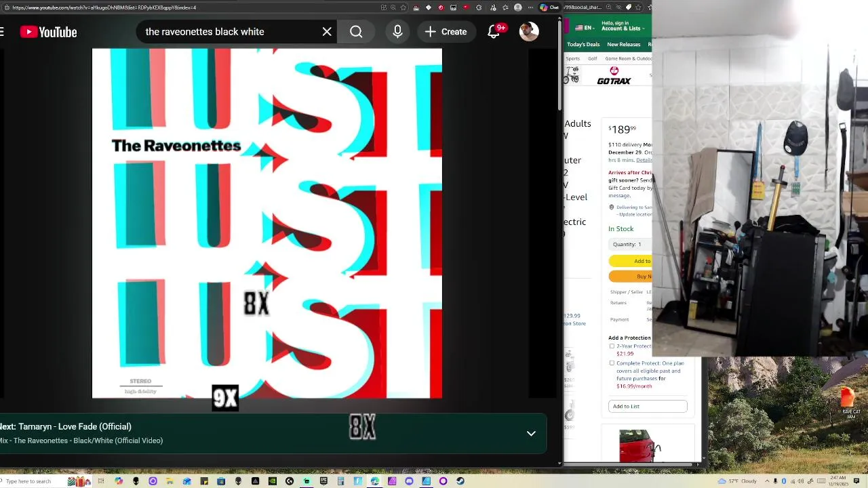Select the Next: Tamaryn - Love Fade entry

(x=66, y=426)
